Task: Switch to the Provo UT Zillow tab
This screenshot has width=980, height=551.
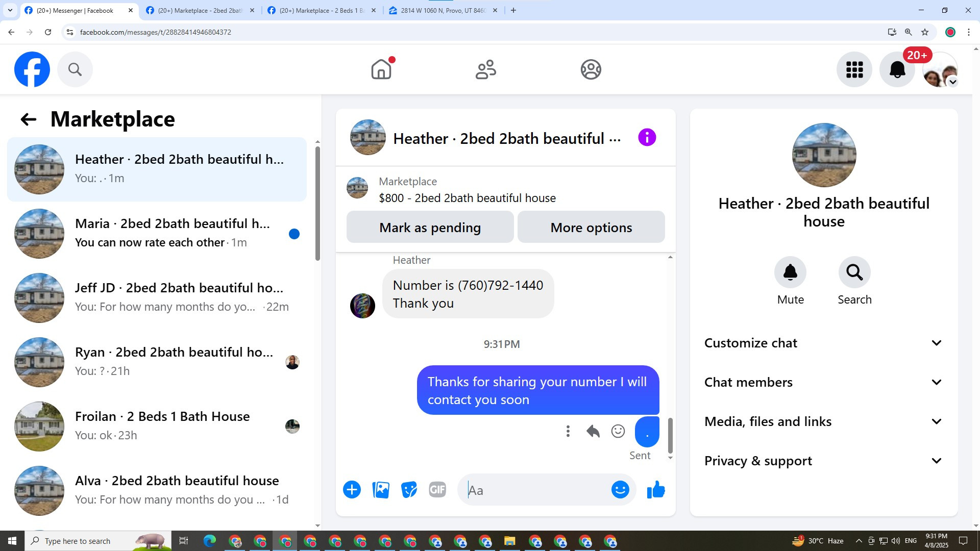Action: [442, 10]
